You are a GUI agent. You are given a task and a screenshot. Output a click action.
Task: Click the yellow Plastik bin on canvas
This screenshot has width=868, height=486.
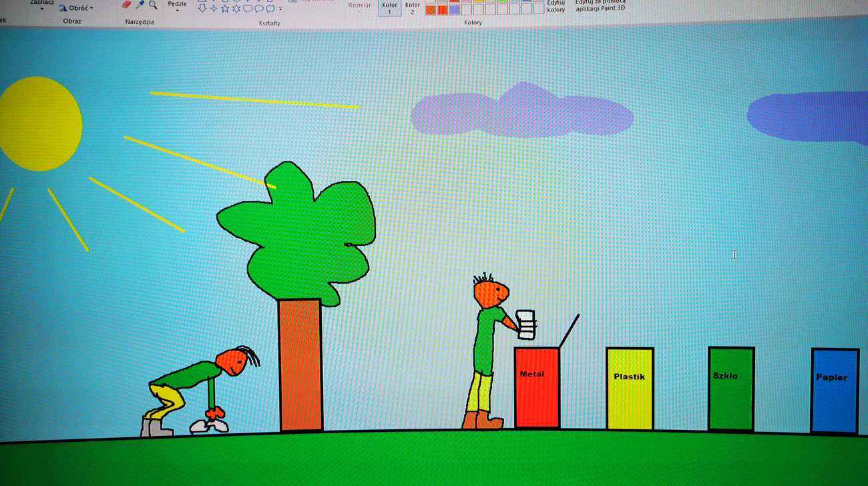coord(630,389)
